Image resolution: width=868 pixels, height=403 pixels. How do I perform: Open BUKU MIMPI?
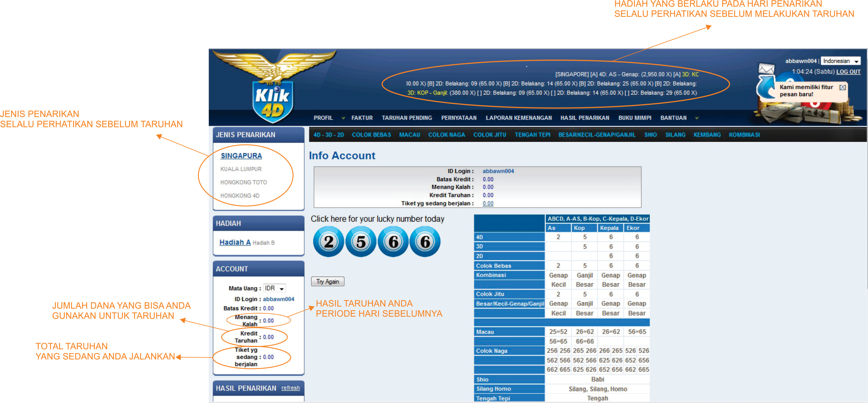pos(634,118)
